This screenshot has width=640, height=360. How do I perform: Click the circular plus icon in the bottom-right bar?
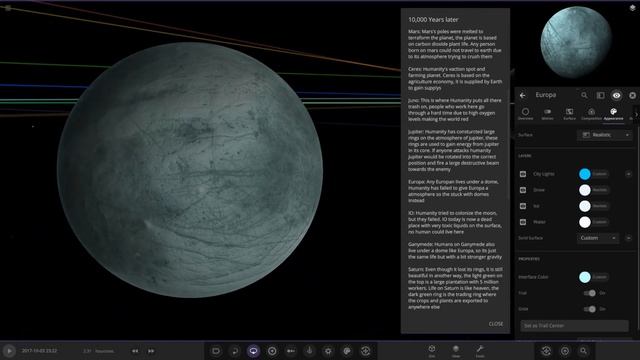point(565,351)
